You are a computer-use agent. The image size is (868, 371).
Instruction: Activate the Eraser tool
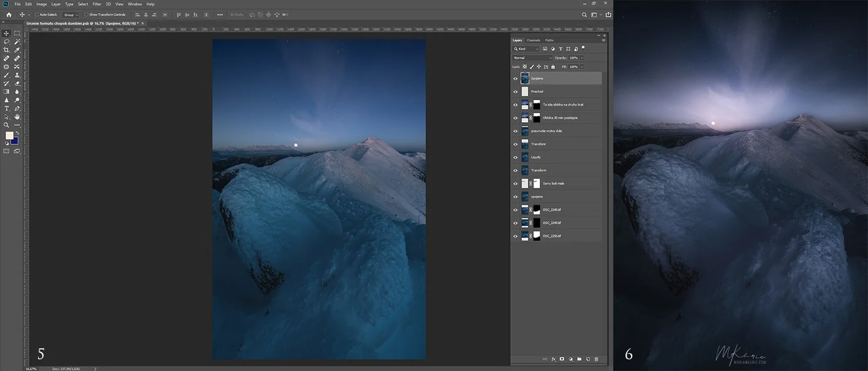pos(17,83)
